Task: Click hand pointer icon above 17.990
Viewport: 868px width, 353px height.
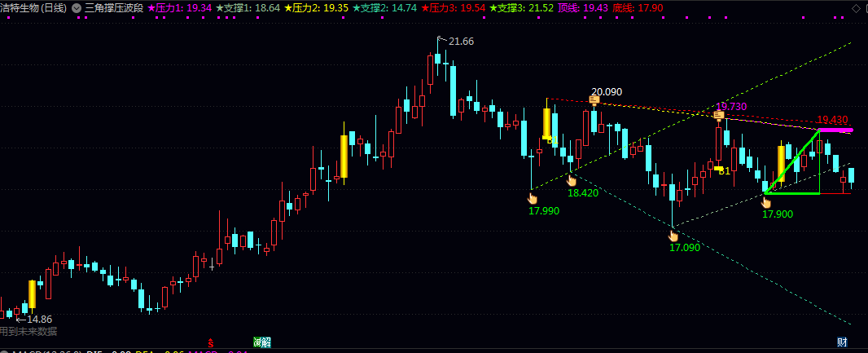Action: click(x=533, y=198)
